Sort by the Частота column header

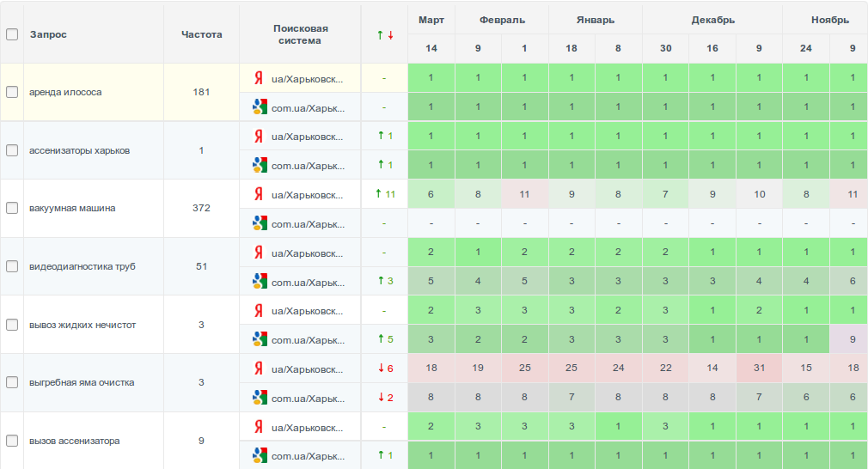tap(202, 34)
